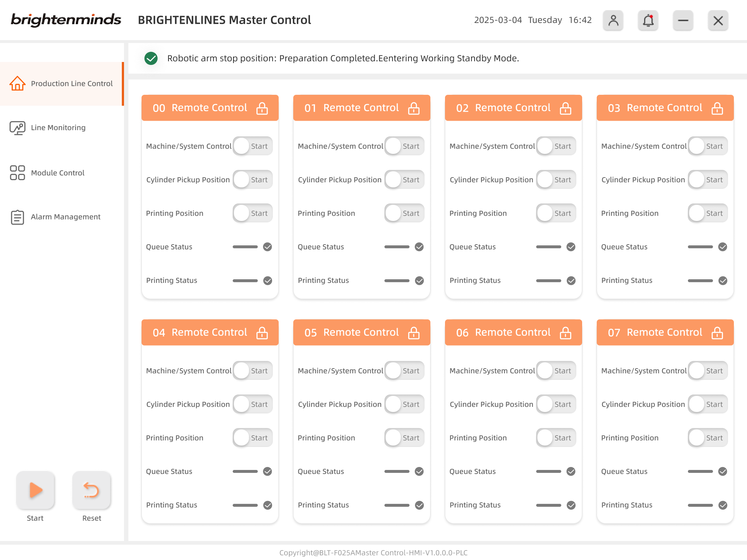Screen dimensions: 747x560
Task: Click the Reset arrow button
Action: pos(92,490)
